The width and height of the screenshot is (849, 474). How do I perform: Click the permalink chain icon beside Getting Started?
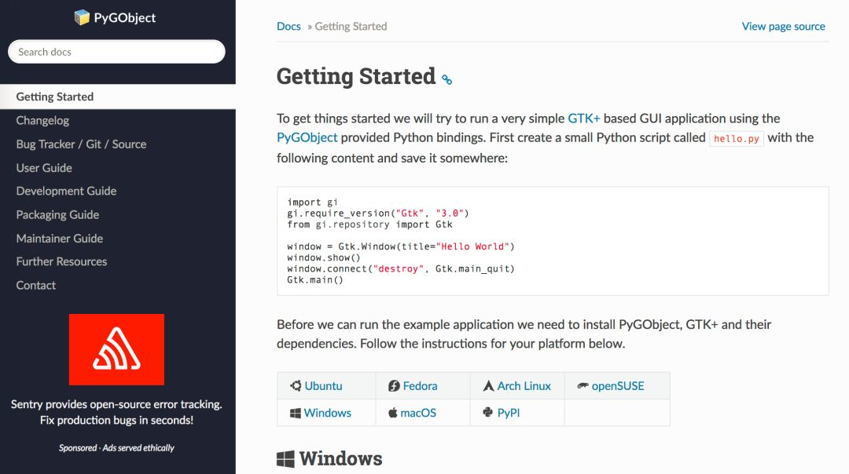(x=447, y=80)
